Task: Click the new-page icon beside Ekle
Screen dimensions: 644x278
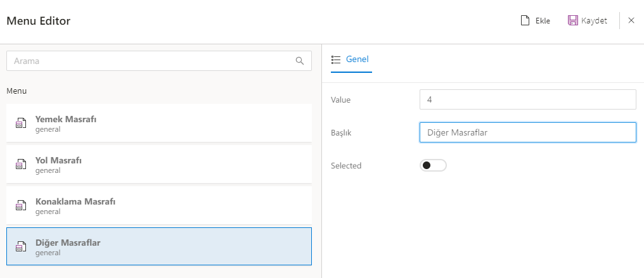Action: [x=525, y=21]
